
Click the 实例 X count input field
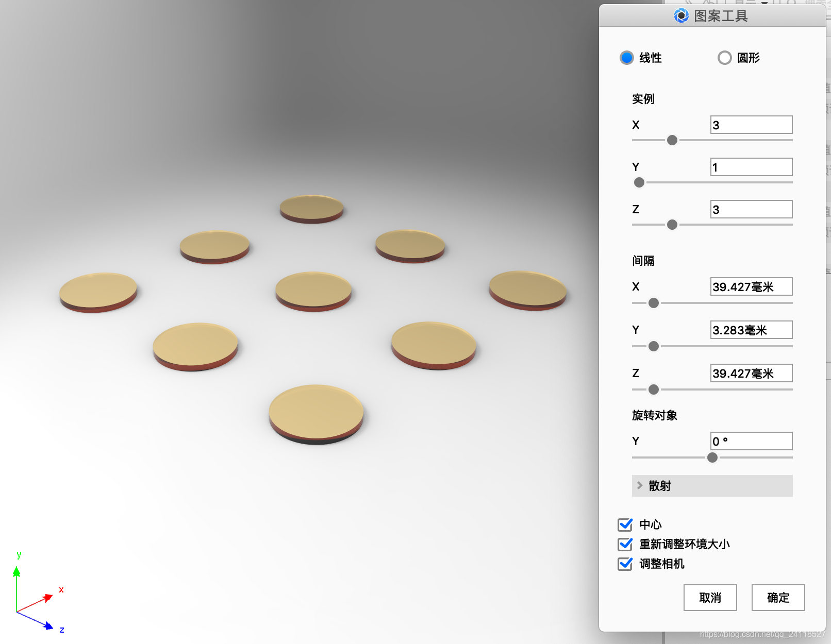click(751, 125)
